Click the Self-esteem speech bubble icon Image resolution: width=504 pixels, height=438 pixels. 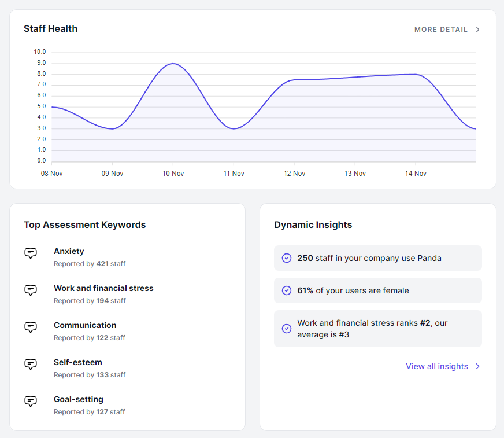(31, 365)
